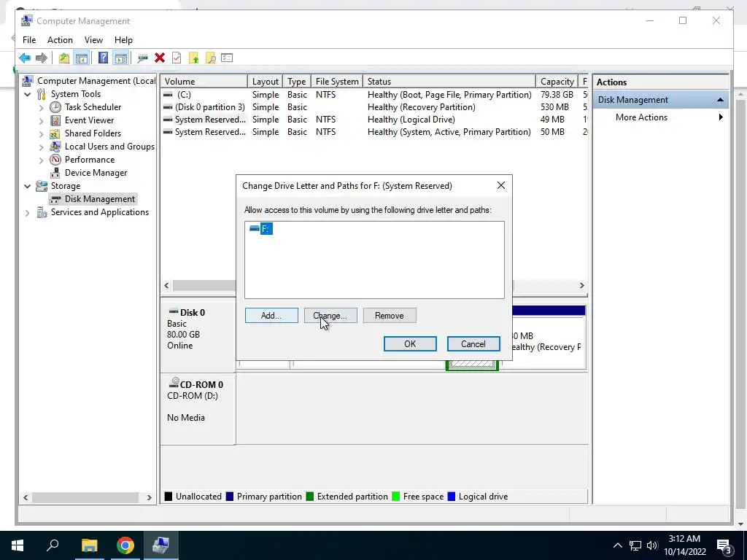Expand the Shared Folders node
747x560 pixels.
click(42, 134)
